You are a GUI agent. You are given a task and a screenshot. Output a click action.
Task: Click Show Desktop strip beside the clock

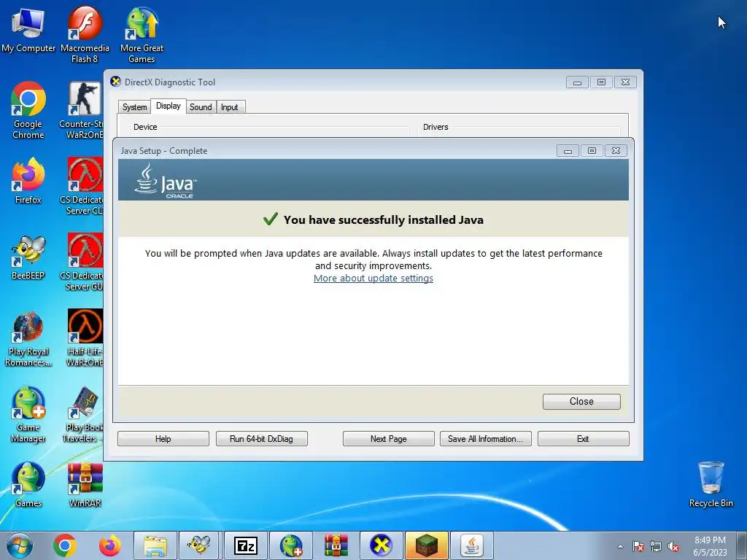coord(743,545)
